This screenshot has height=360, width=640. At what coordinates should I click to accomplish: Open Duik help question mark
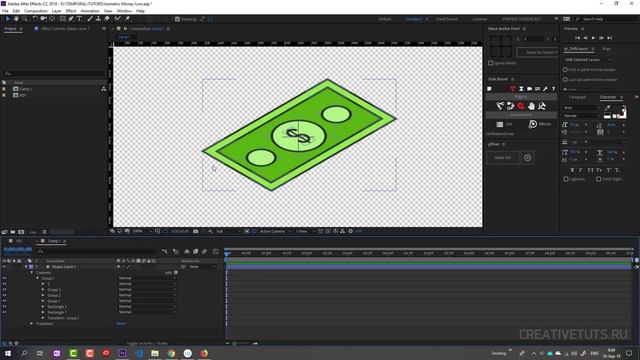coord(553,89)
